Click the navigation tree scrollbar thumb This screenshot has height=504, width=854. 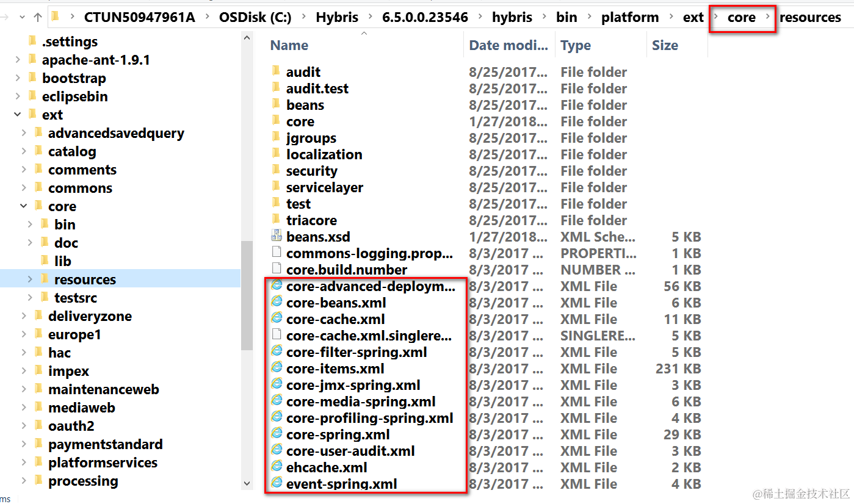click(x=247, y=295)
